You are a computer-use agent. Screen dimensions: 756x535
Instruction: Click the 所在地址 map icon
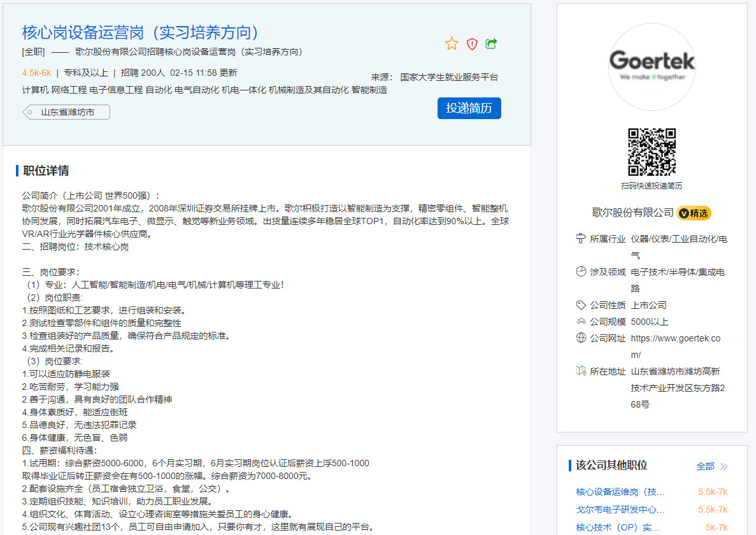tap(581, 371)
